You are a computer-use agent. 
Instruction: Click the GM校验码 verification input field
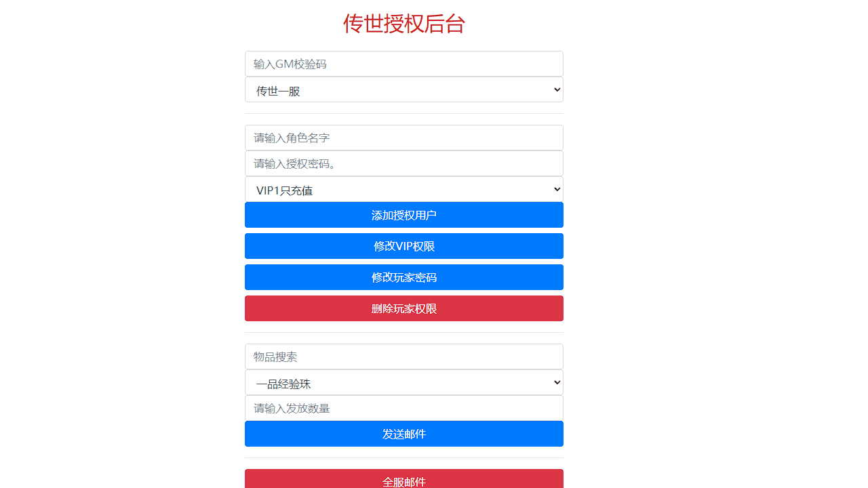404,64
